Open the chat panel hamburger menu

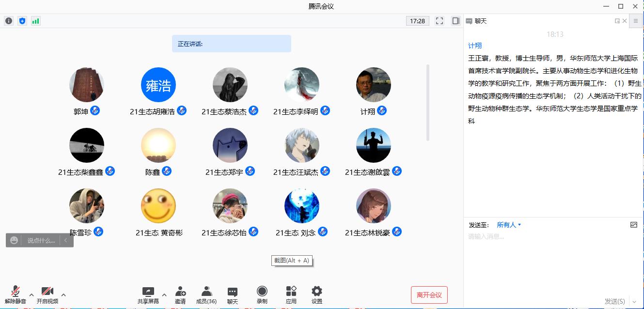[x=636, y=21]
